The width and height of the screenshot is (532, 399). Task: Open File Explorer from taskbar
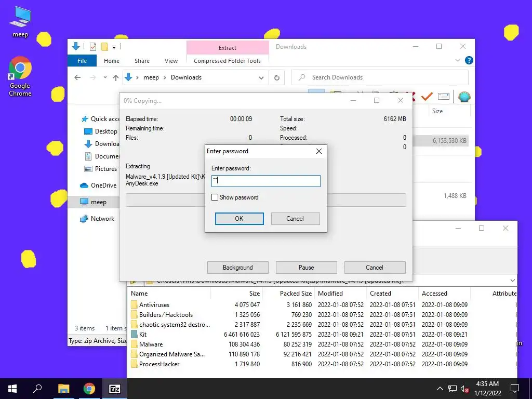click(x=63, y=389)
